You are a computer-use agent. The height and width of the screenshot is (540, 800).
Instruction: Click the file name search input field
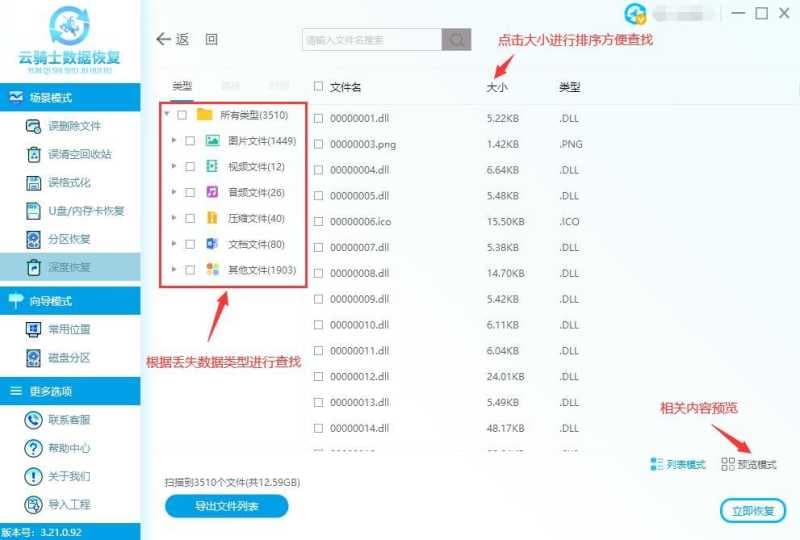click(x=372, y=39)
